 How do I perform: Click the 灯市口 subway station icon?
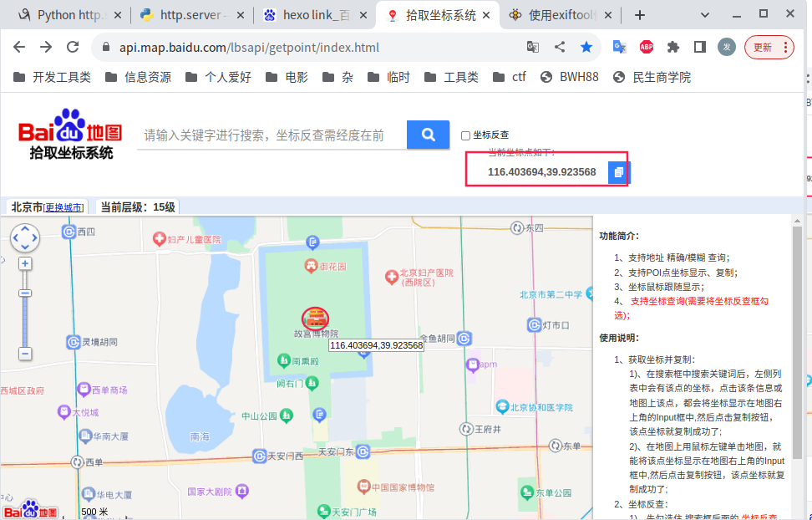(x=534, y=325)
